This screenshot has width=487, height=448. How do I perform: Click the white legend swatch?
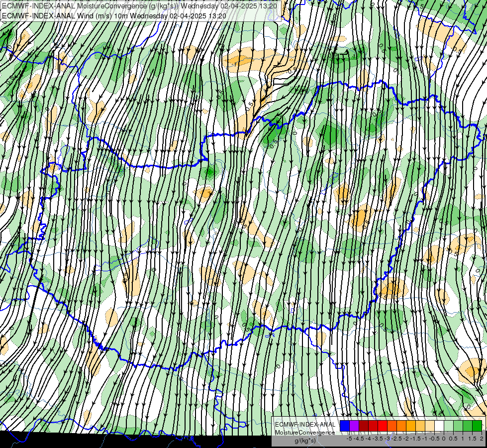point(439,426)
